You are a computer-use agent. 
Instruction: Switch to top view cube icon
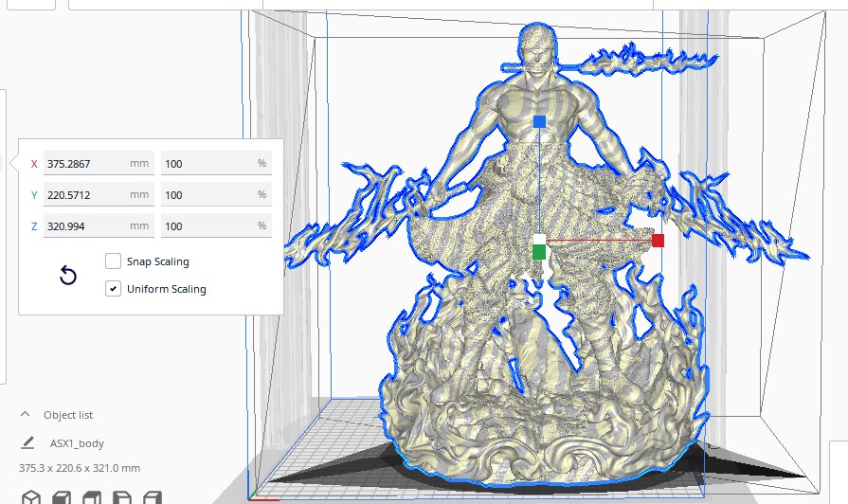point(92,497)
